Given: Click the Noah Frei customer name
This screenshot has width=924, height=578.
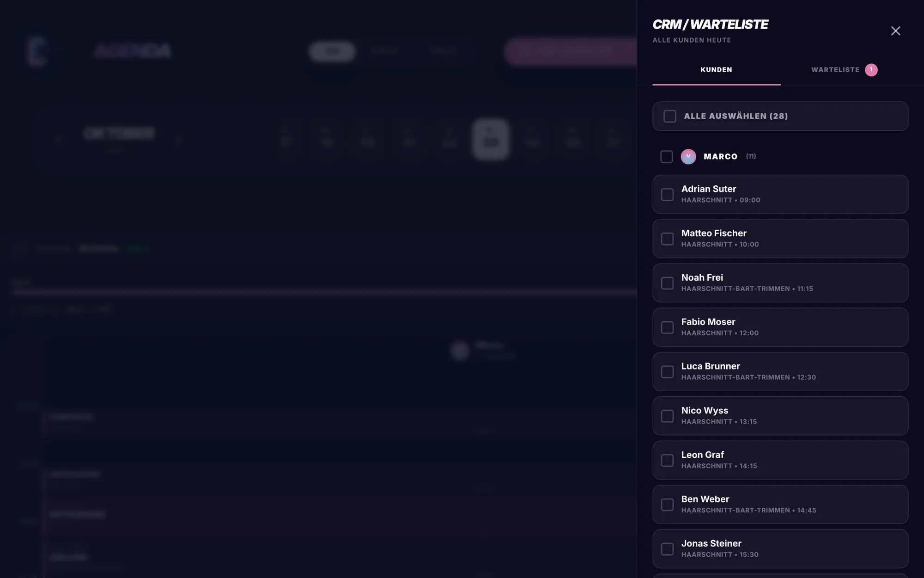Looking at the screenshot, I should (x=702, y=277).
